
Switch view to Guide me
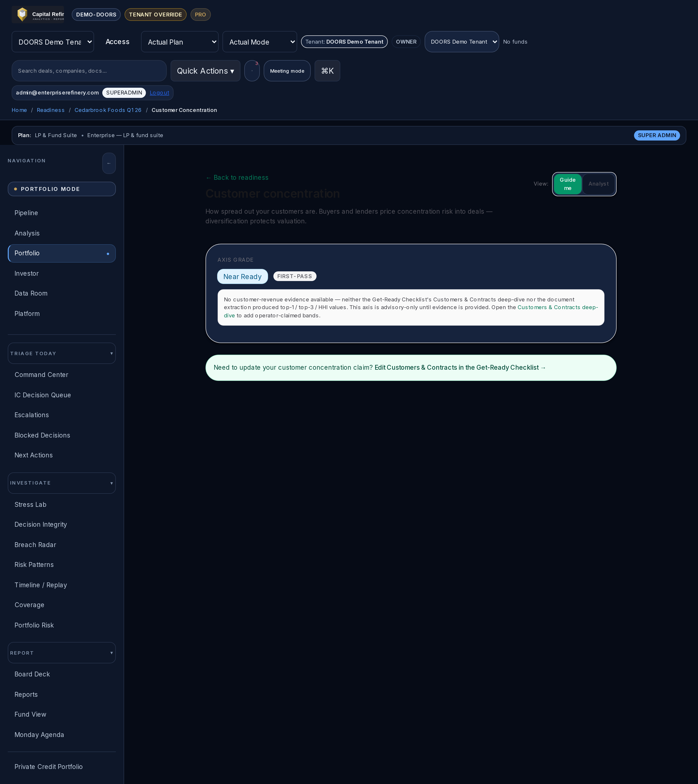point(568,184)
